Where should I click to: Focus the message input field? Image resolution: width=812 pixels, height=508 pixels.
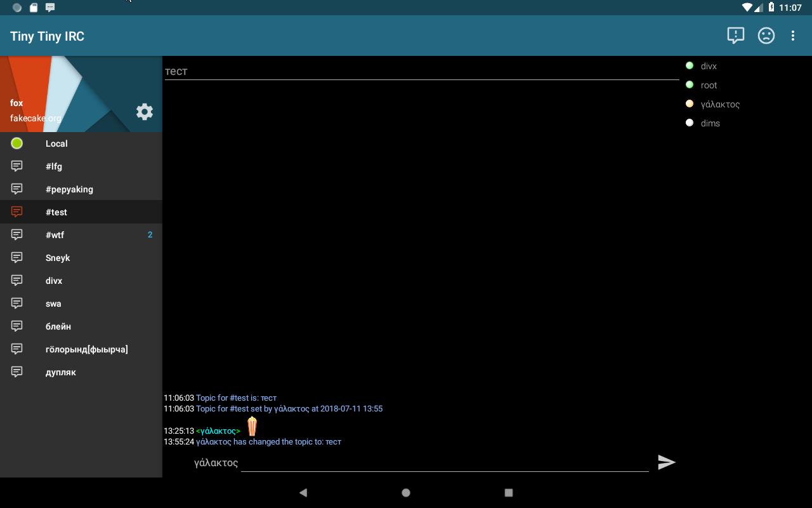coord(444,462)
